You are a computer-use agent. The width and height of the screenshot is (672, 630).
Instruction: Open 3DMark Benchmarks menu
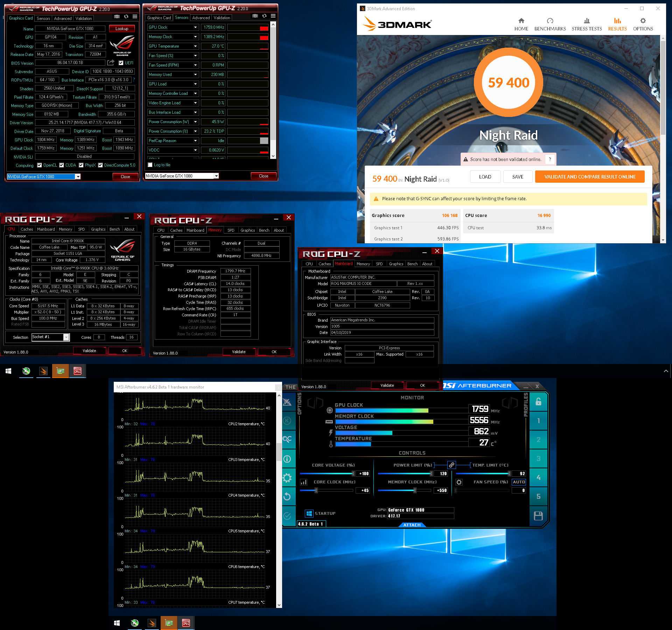tap(550, 24)
